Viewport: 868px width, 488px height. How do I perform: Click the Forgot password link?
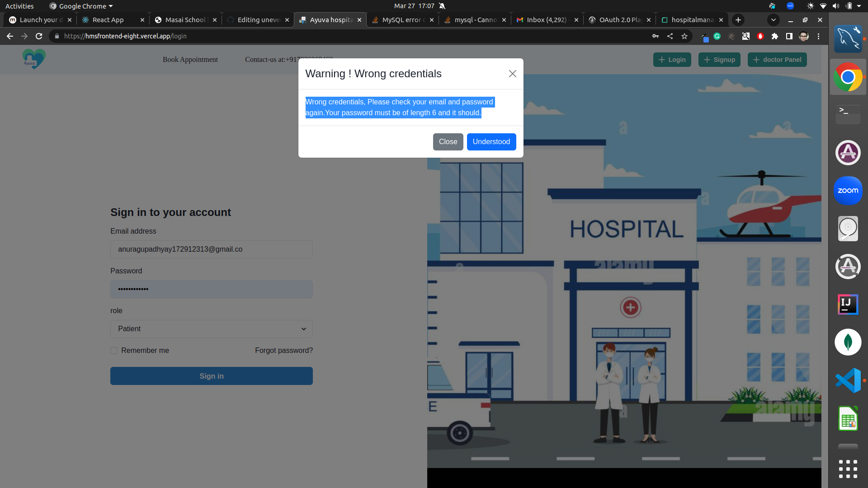coord(283,350)
